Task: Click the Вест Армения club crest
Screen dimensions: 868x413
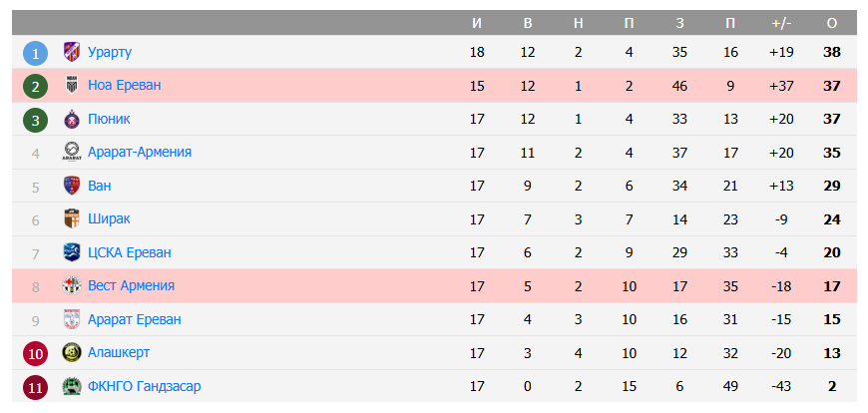Action: 71,285
